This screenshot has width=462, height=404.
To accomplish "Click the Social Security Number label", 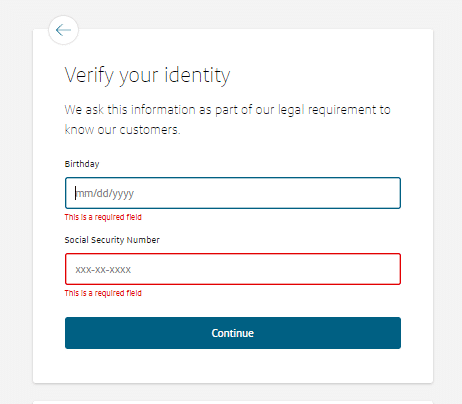I will [x=112, y=240].
